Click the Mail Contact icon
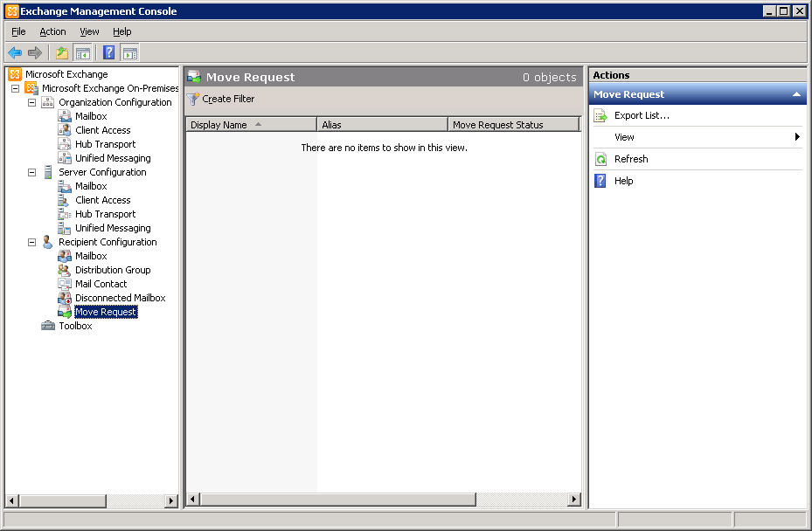This screenshot has width=812, height=531. coord(64,284)
